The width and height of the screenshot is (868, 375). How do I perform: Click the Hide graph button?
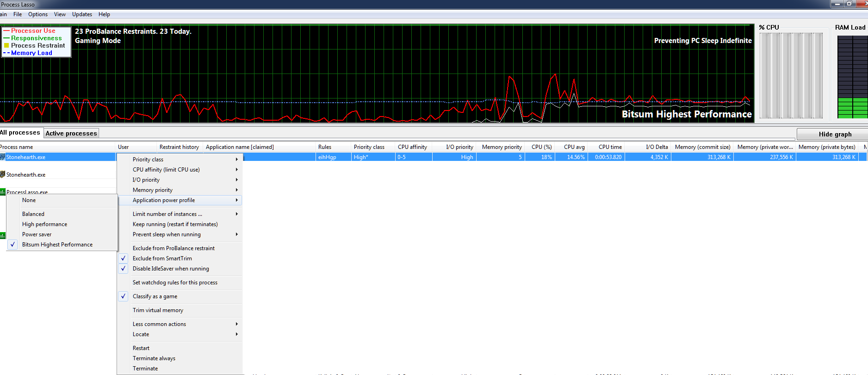(x=835, y=134)
